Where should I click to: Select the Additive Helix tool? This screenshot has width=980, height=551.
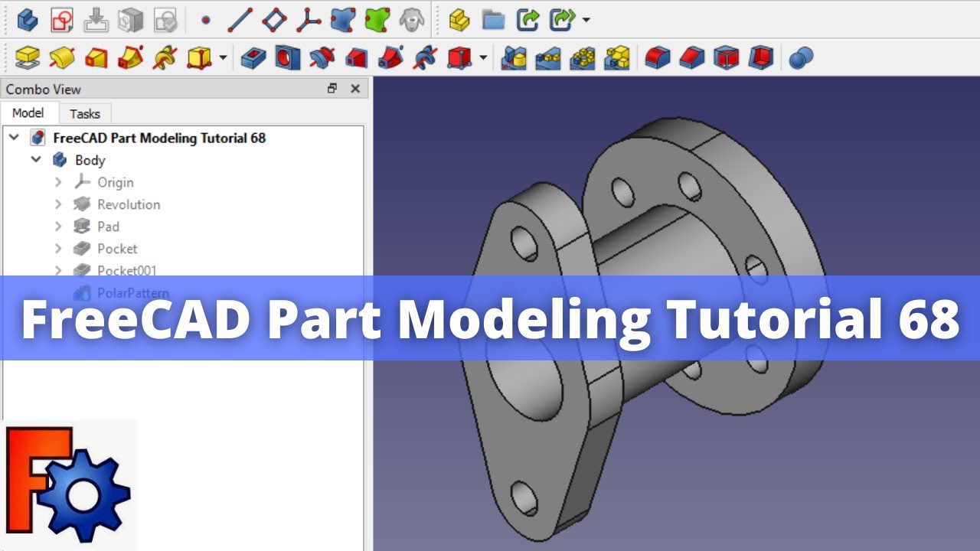165,57
